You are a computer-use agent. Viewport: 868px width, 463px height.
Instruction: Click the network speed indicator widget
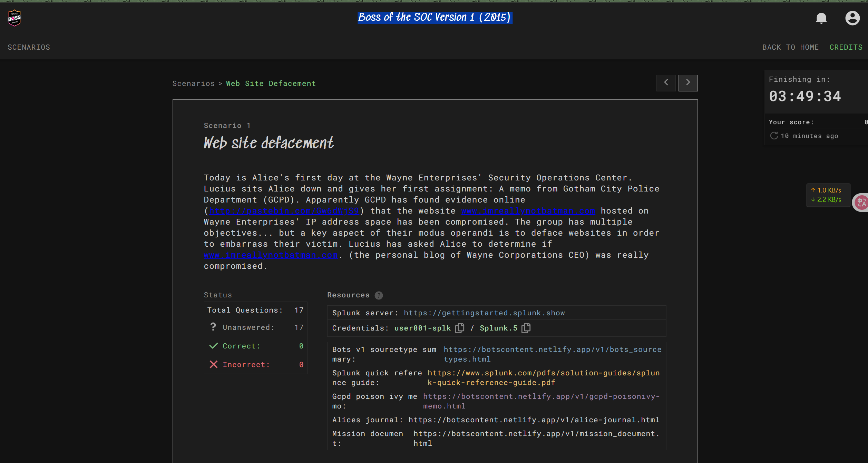click(x=828, y=195)
